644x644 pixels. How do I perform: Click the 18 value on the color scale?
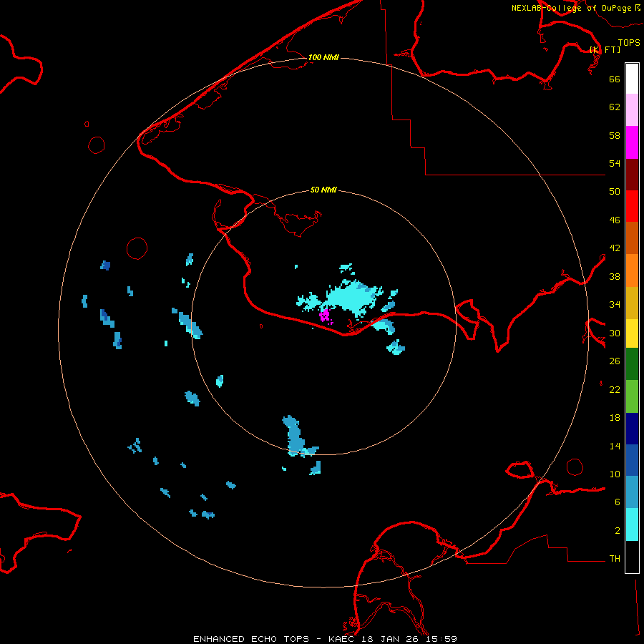615,418
